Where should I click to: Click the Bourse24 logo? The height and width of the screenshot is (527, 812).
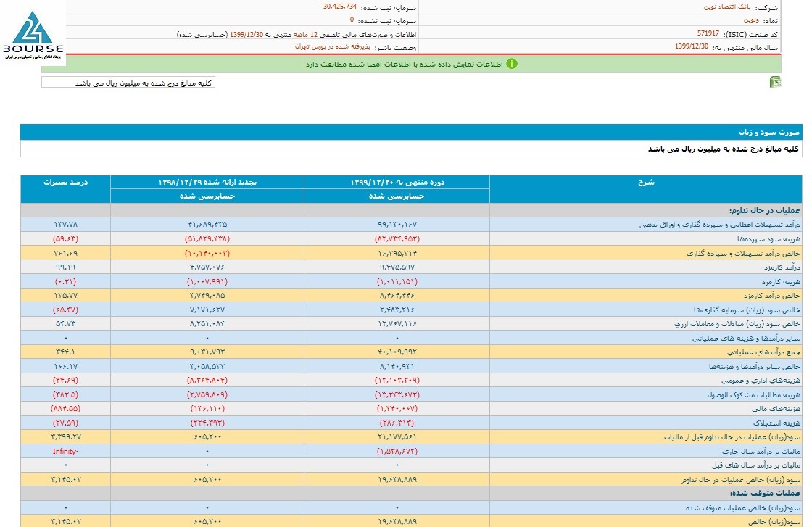(x=33, y=35)
